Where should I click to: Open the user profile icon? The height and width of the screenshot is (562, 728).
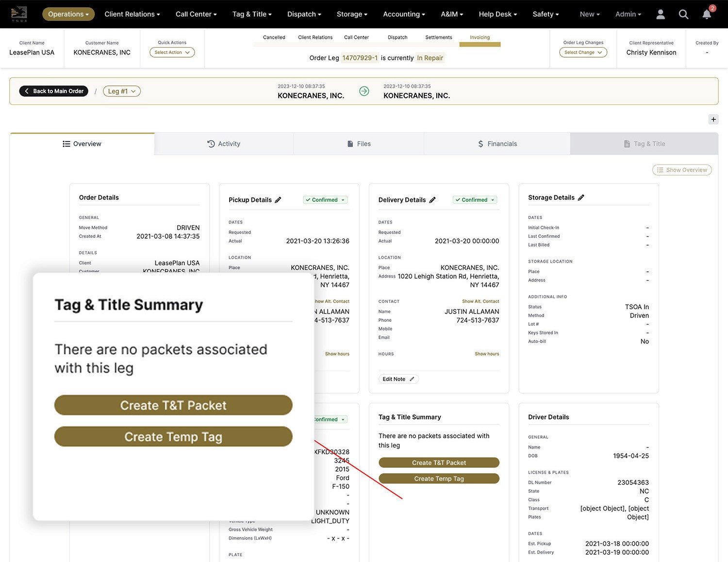(661, 15)
